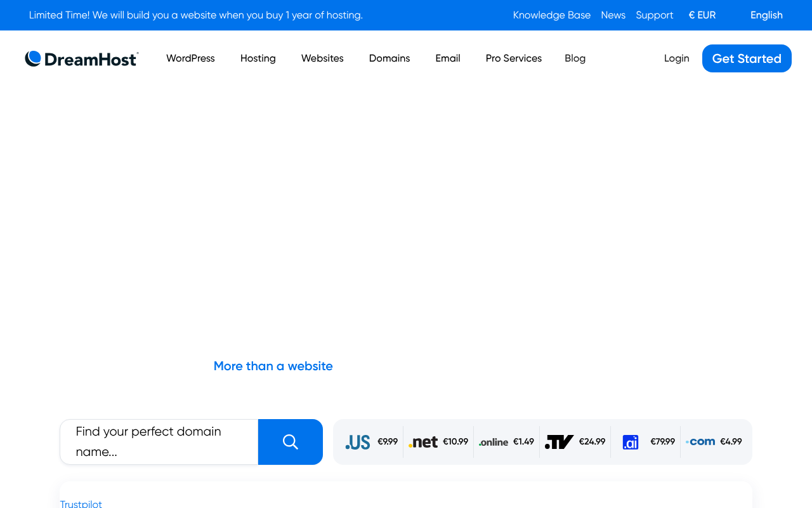This screenshot has width=812, height=508.
Task: Select the .TV domain logo
Action: (x=559, y=442)
